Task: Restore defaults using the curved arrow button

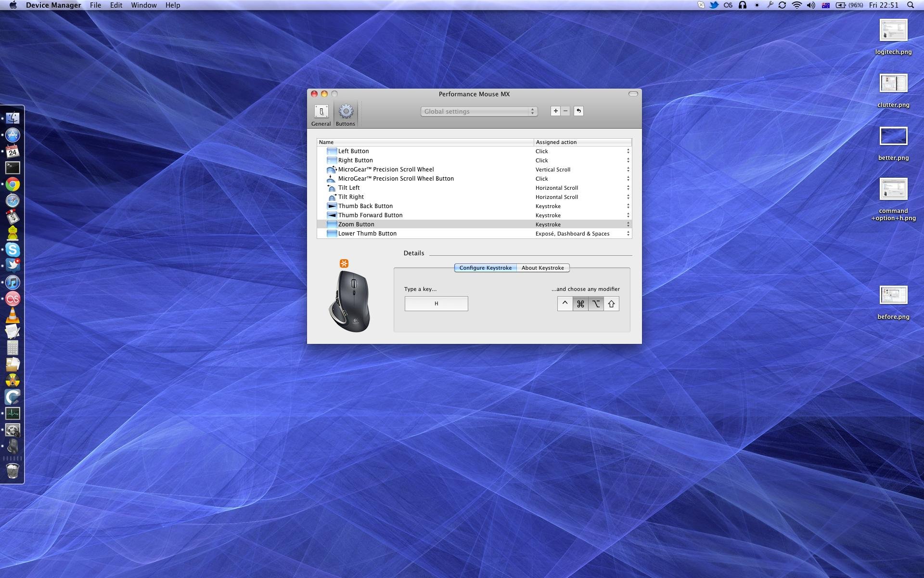Action: tap(578, 111)
